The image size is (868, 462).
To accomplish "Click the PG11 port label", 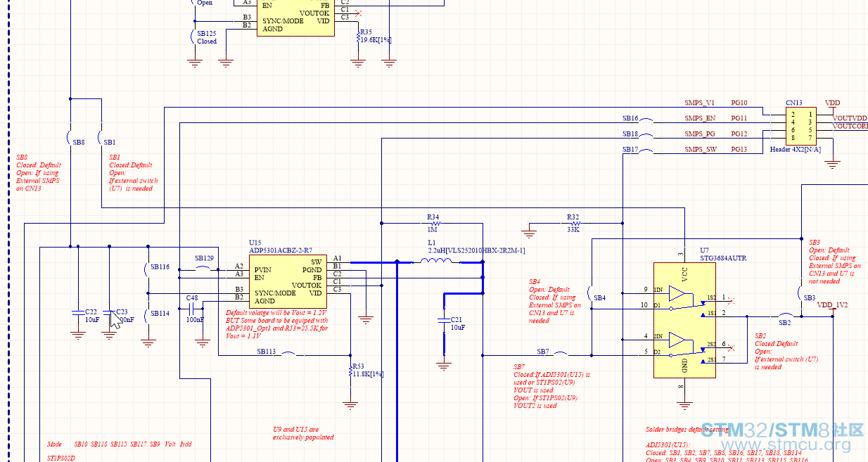I will click(x=739, y=119).
